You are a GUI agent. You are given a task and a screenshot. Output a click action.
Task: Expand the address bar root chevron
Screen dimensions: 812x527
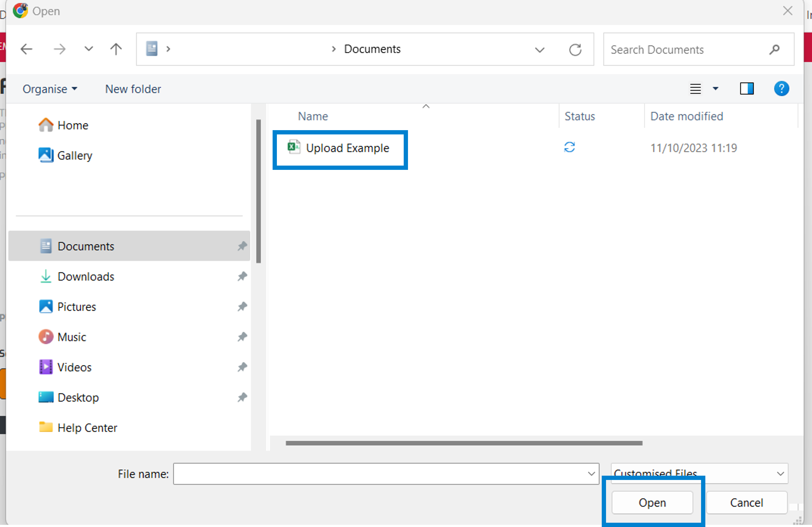point(168,49)
